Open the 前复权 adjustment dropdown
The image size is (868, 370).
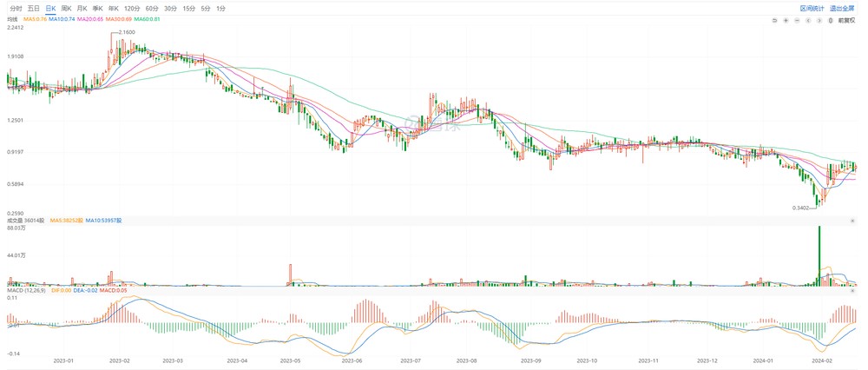[x=846, y=20]
